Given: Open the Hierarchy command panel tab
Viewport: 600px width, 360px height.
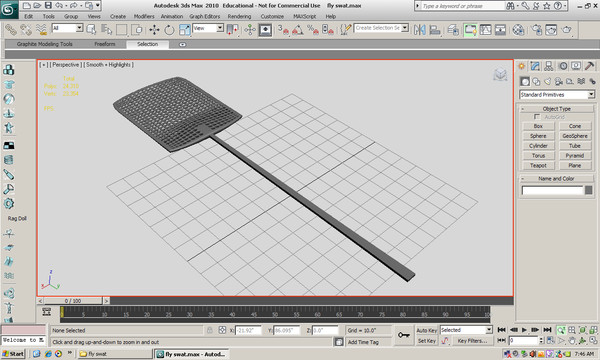Looking at the screenshot, I should pos(549,66).
